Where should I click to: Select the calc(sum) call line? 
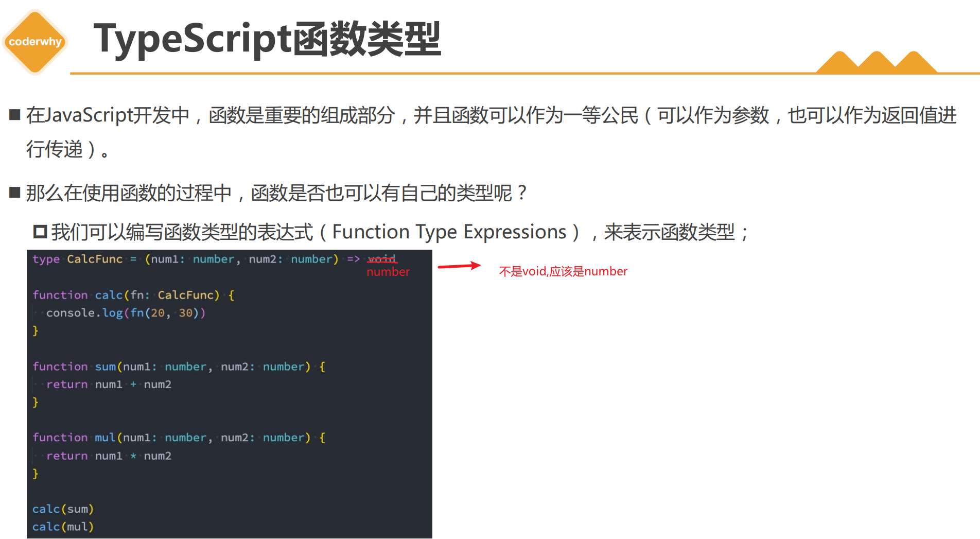[62, 509]
